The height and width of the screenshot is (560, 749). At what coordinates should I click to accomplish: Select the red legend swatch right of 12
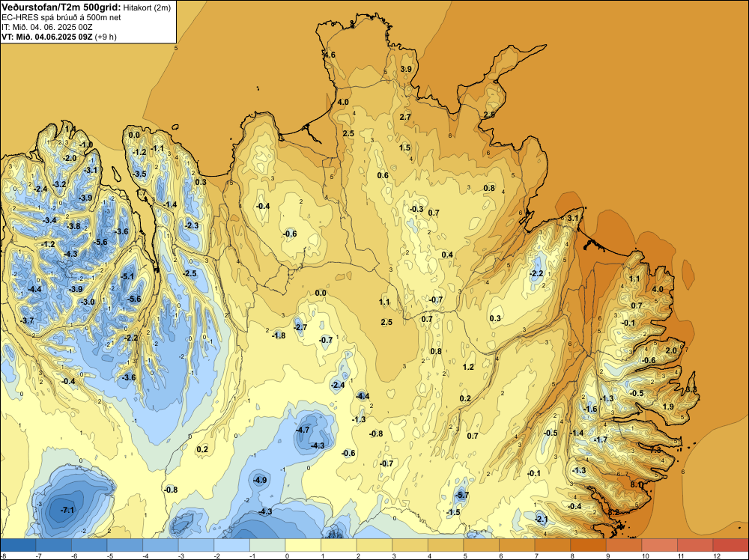tap(730, 545)
